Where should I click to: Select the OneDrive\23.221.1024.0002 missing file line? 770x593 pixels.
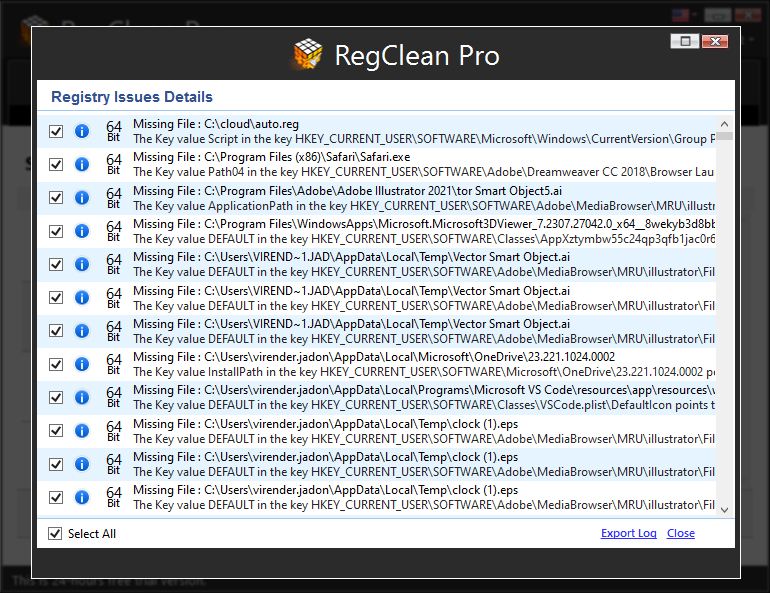374,356
